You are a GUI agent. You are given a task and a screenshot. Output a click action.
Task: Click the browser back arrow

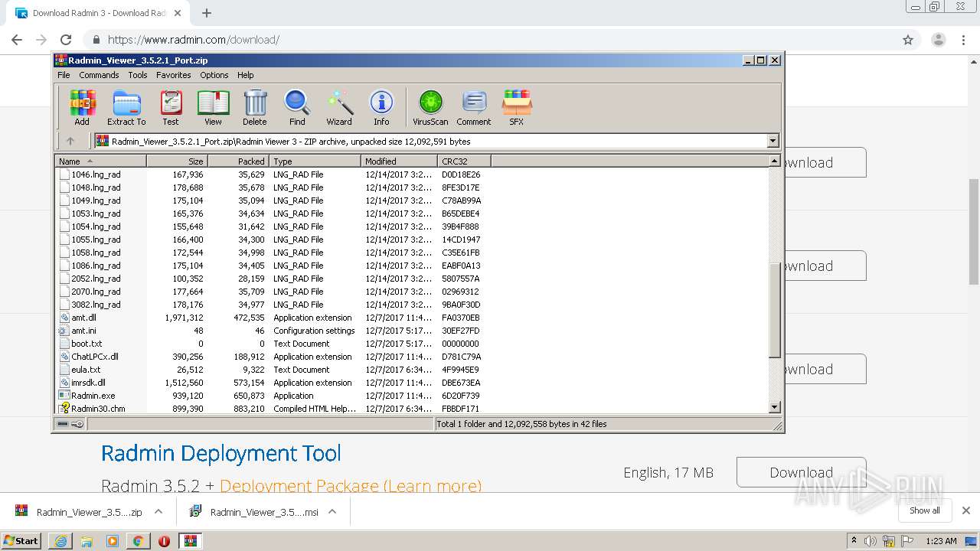(x=17, y=40)
